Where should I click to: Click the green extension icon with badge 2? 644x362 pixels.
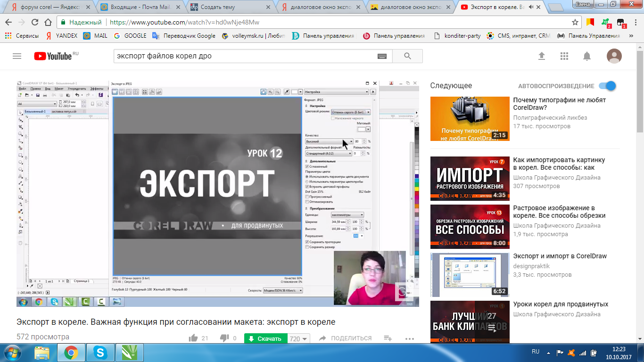pos(606,22)
